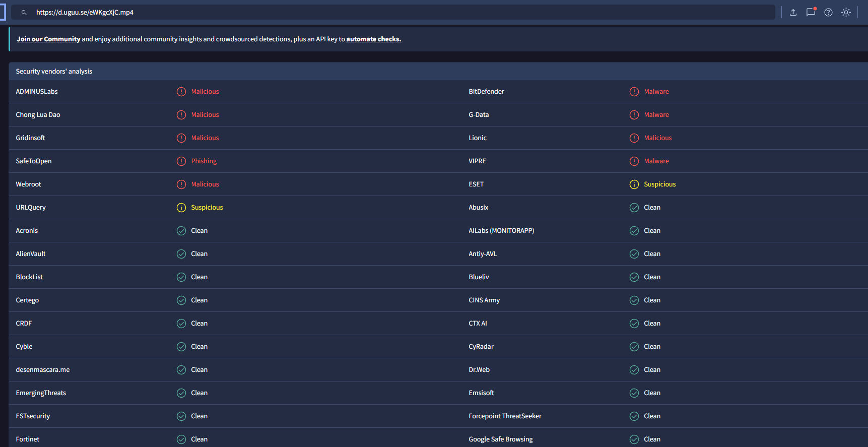The width and height of the screenshot is (868, 447).
Task: Select the Cyble vendor name
Action: pyautogui.click(x=24, y=347)
